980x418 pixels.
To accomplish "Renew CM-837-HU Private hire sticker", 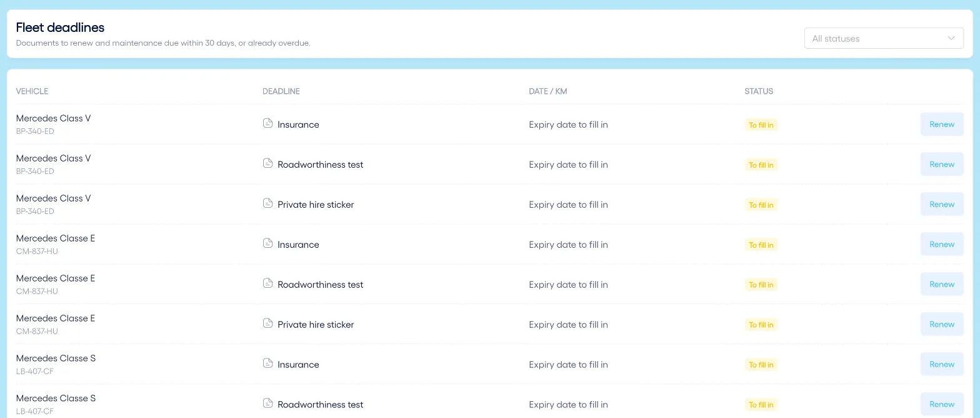I will (942, 324).
